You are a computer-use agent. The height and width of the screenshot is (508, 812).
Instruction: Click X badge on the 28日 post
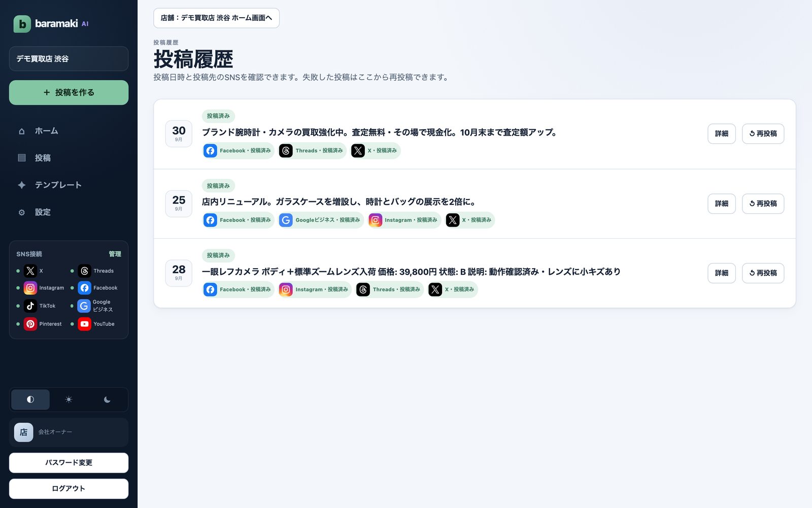[x=453, y=290]
